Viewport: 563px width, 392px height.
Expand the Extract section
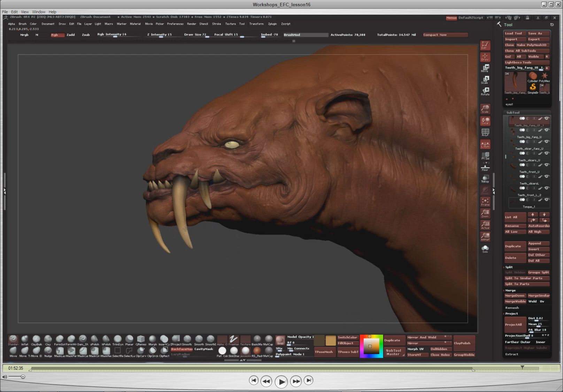click(512, 354)
